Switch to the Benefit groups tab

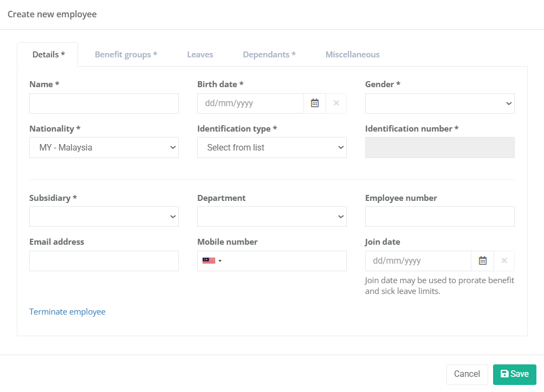pyautogui.click(x=126, y=55)
